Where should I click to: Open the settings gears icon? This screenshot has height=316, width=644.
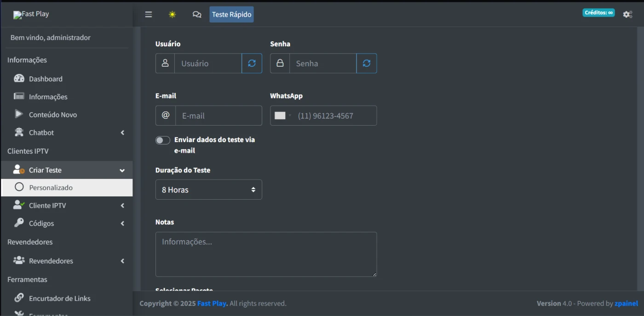tap(627, 14)
